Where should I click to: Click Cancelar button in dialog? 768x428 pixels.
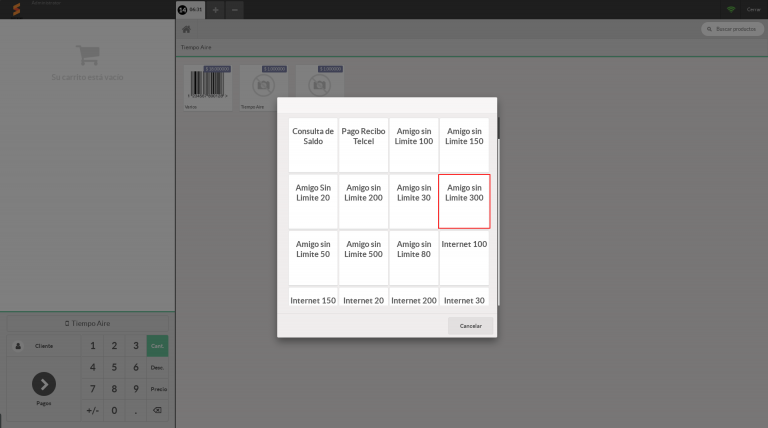coord(470,326)
